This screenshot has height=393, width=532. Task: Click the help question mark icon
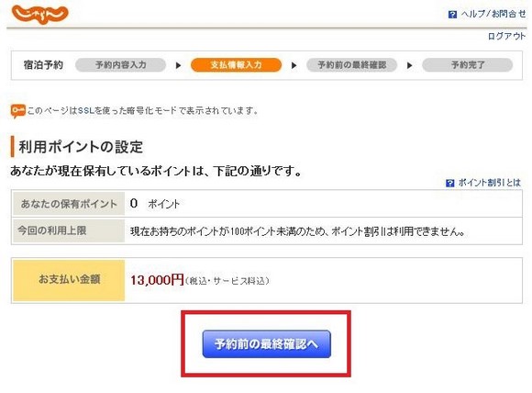click(x=452, y=15)
